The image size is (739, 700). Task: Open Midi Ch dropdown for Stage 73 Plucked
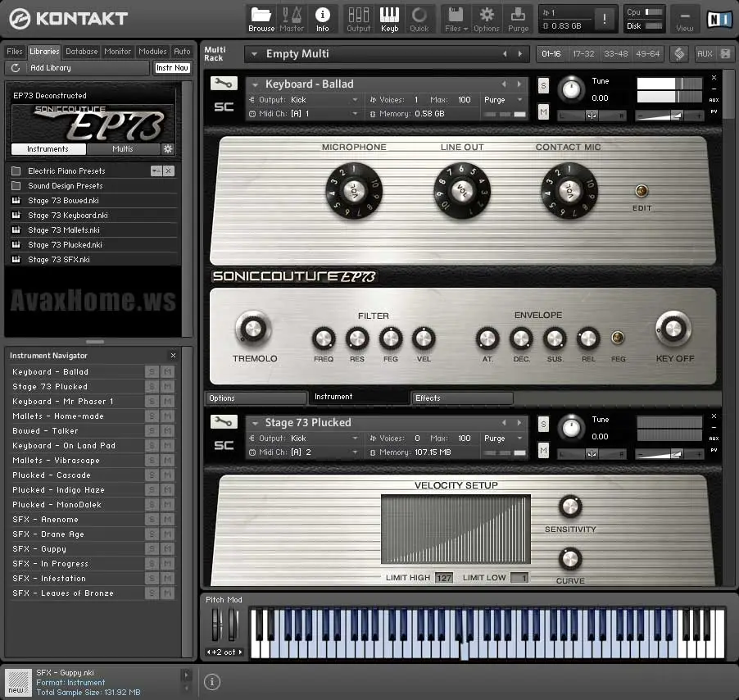[x=304, y=452]
